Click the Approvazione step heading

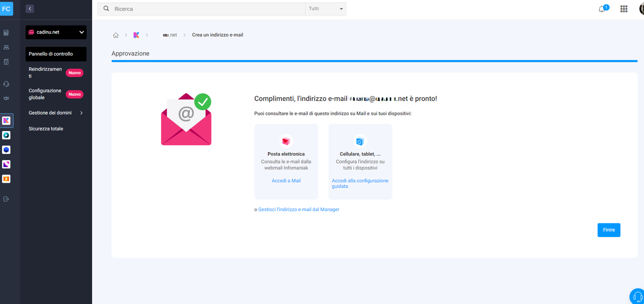tap(130, 53)
